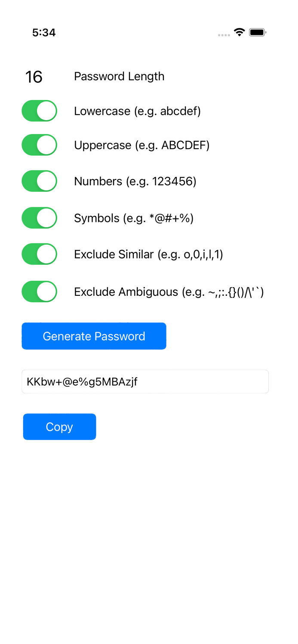Disable the Exclude Similar option

click(39, 254)
